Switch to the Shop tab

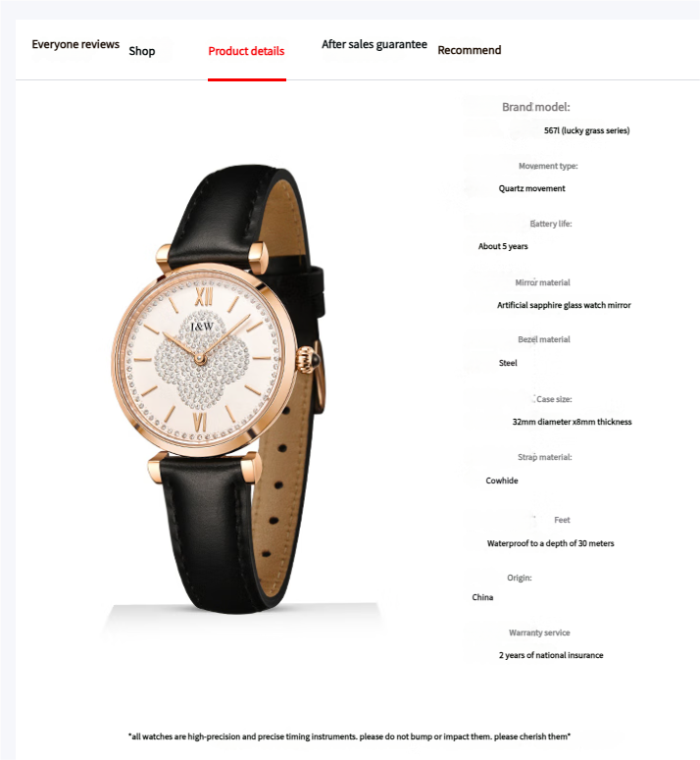142,51
